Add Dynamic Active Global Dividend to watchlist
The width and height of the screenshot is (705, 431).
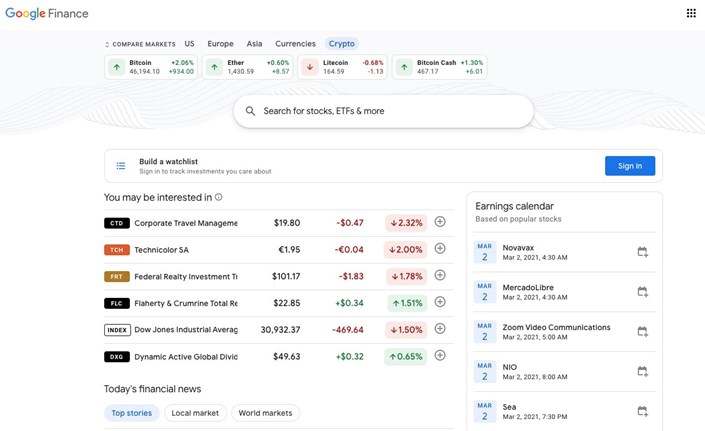pyautogui.click(x=440, y=355)
